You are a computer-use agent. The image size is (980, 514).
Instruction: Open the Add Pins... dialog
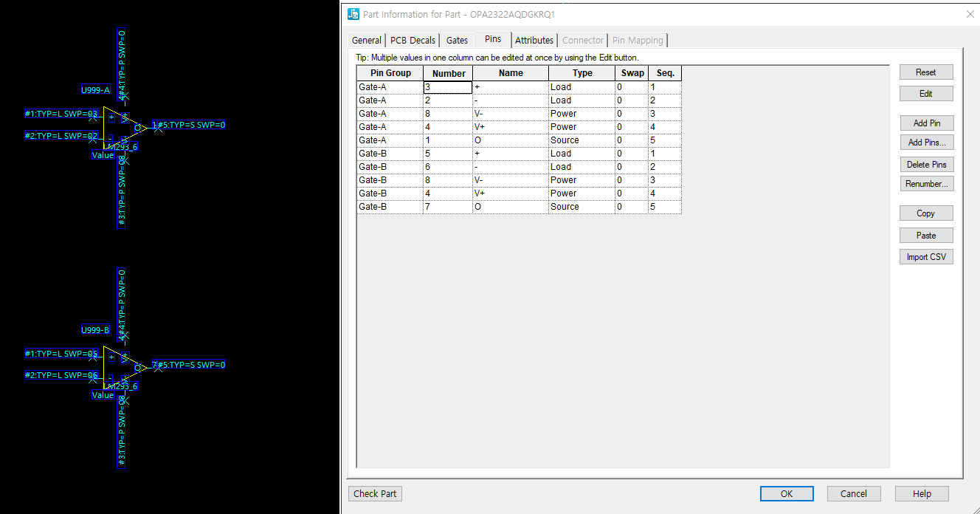pyautogui.click(x=925, y=143)
